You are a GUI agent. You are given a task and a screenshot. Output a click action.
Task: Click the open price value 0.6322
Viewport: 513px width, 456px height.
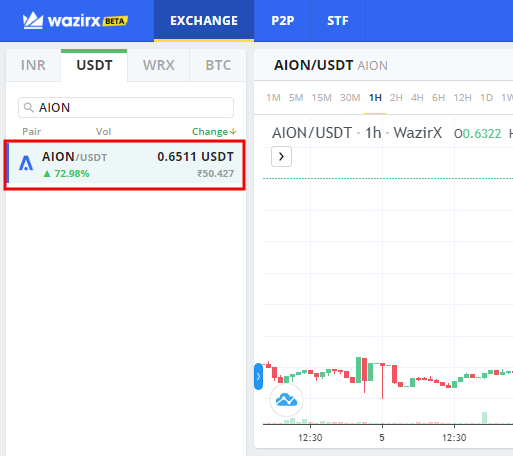coord(482,134)
